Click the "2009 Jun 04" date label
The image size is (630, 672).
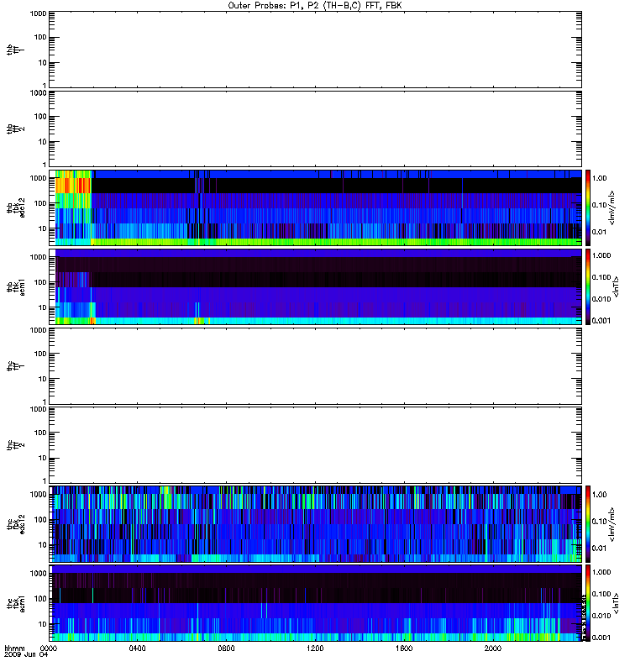click(x=26, y=655)
